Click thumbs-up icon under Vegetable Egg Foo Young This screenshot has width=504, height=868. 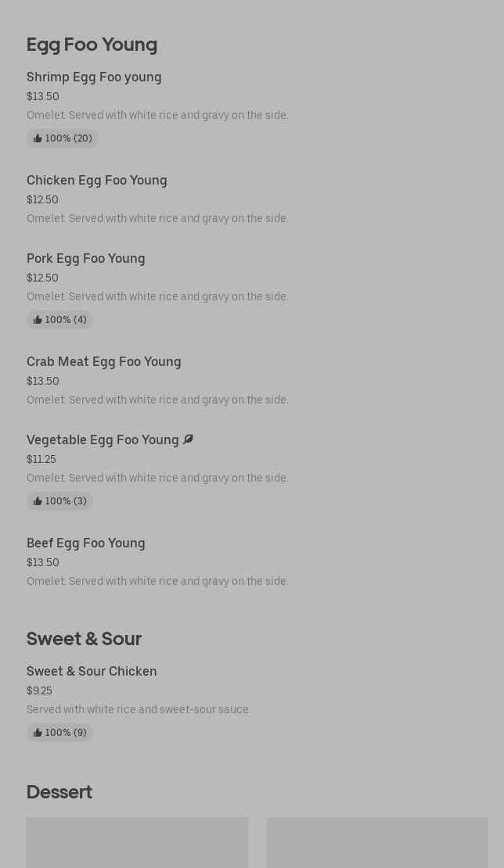coord(38,501)
